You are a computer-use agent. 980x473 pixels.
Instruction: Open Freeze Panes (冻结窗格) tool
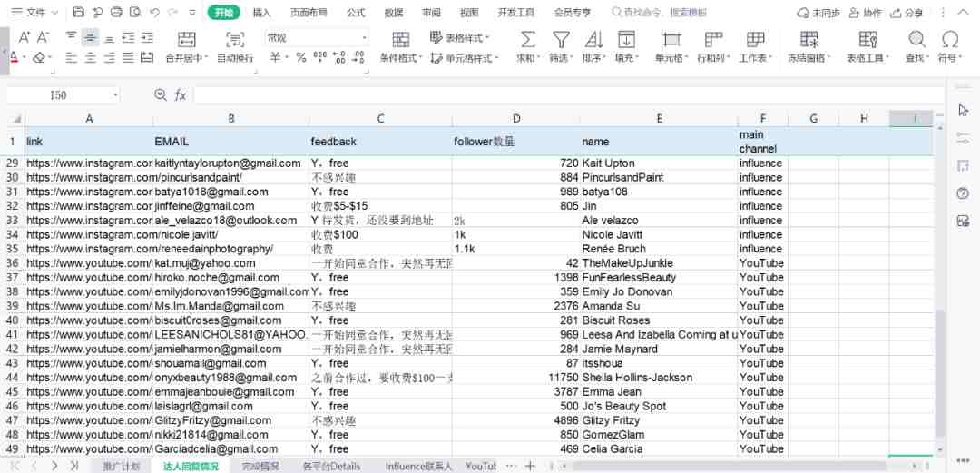(x=809, y=40)
